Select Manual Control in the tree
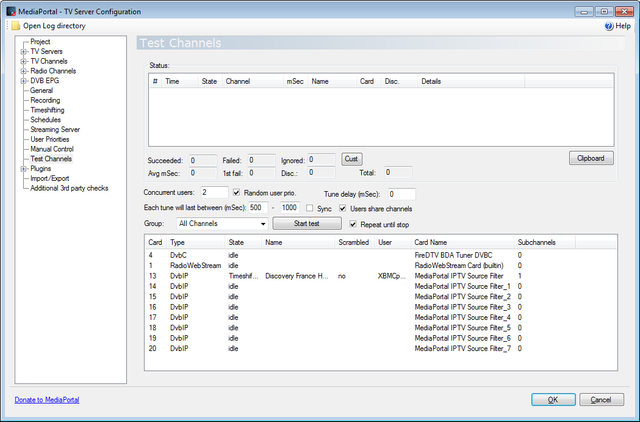Screen dimensions: 640x422 click(x=52, y=149)
